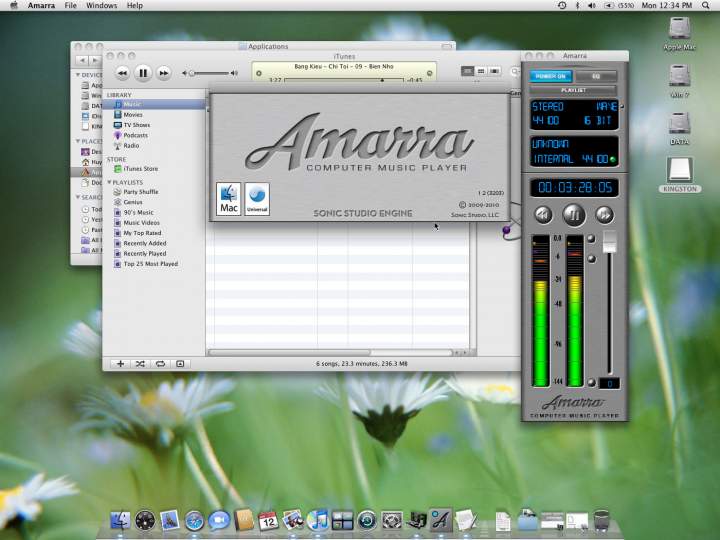720x540 pixels.
Task: Click the Bluetooth menu bar icon
Action: pos(577,6)
